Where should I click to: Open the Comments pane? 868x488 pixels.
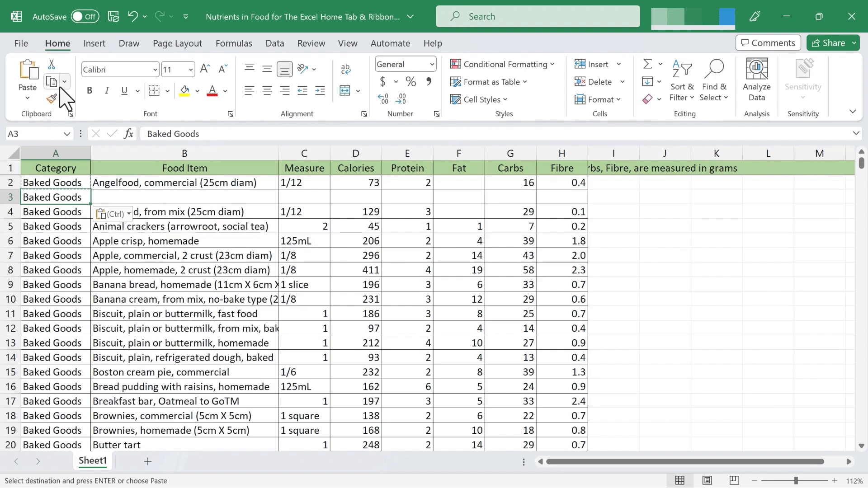(768, 43)
